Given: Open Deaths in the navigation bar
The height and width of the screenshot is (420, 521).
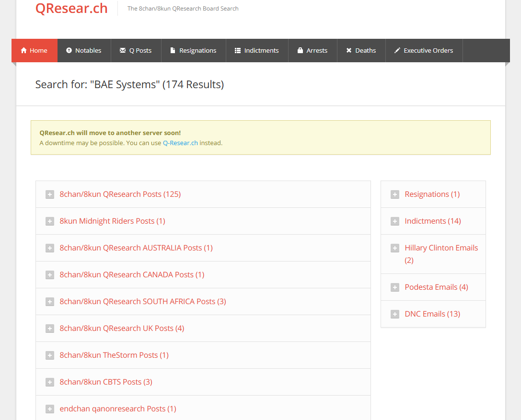Looking at the screenshot, I should 361,50.
